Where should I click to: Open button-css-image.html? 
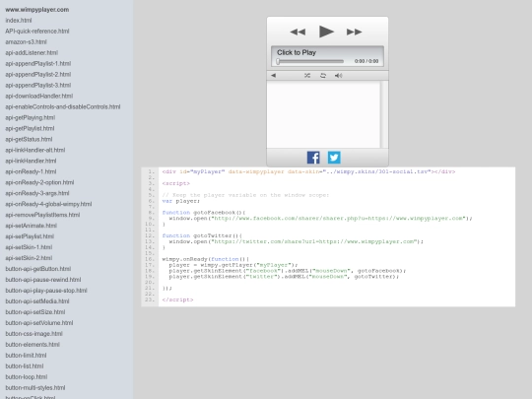coord(33,334)
